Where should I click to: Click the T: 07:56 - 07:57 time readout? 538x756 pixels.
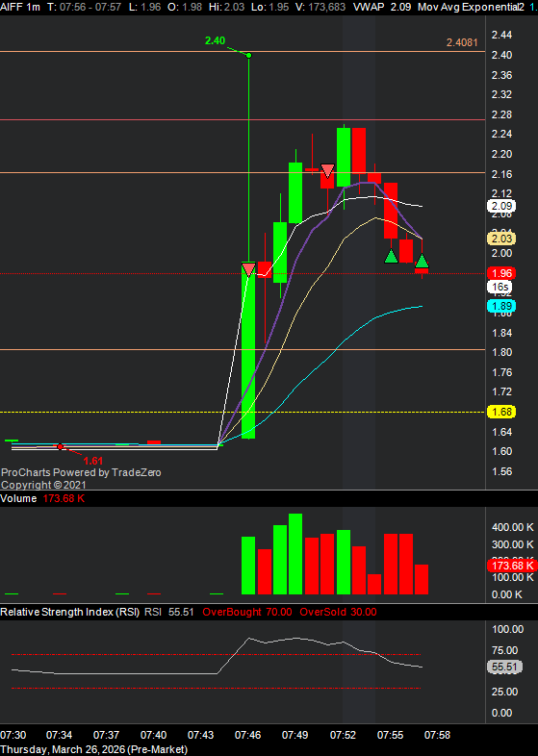[84, 8]
